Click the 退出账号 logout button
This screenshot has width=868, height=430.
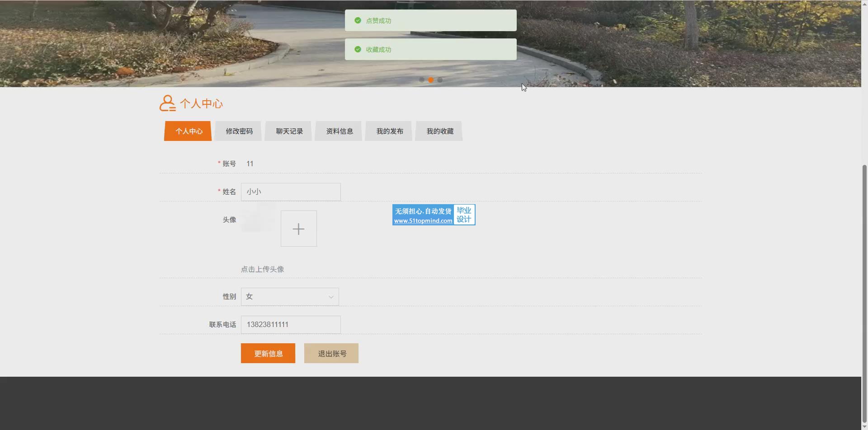tap(331, 353)
